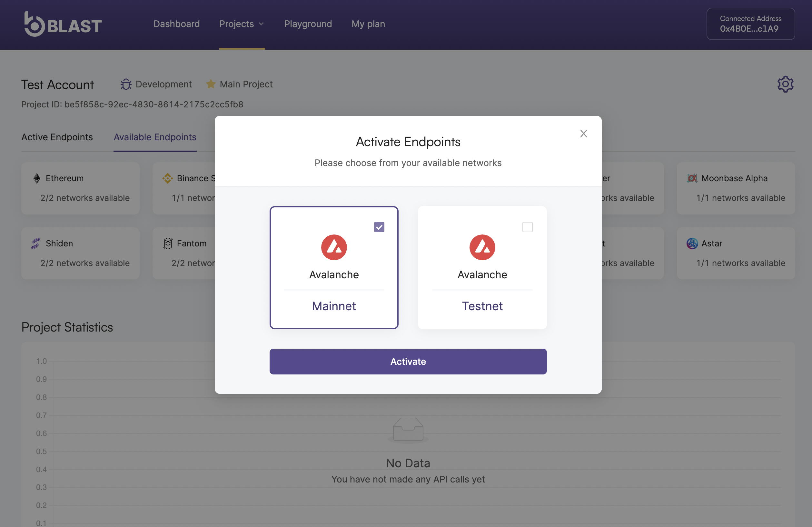
Task: Click the Avalanche Testnet logo
Action: pos(482,247)
